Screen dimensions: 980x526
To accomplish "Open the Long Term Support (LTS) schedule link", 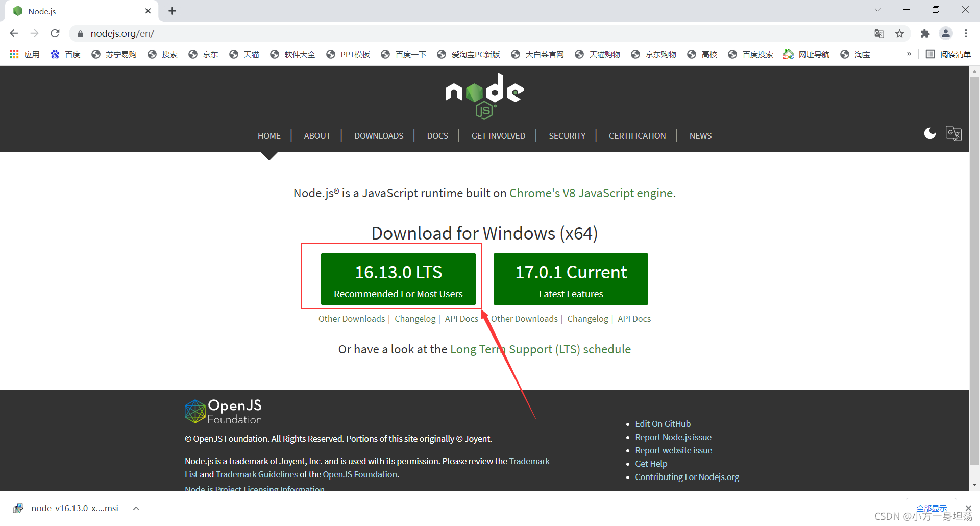I will (x=541, y=349).
